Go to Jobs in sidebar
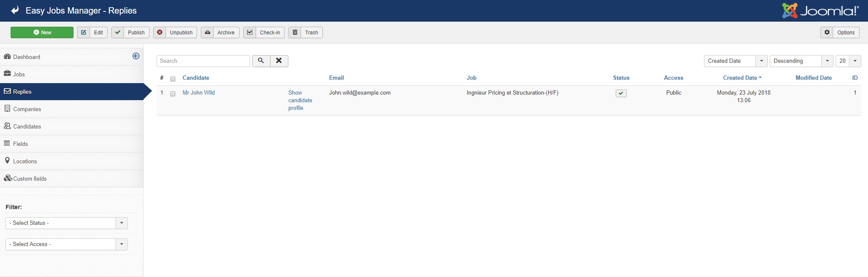868x277 pixels. [71, 74]
